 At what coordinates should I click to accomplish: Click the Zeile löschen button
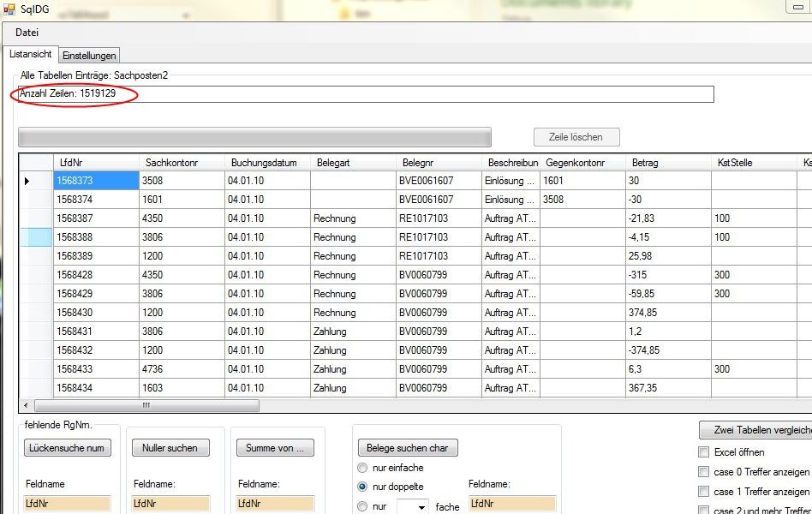(x=576, y=137)
